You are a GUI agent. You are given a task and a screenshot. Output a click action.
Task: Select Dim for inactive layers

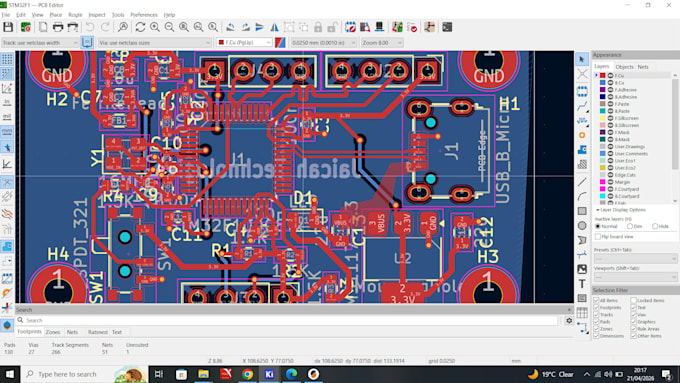(630, 226)
